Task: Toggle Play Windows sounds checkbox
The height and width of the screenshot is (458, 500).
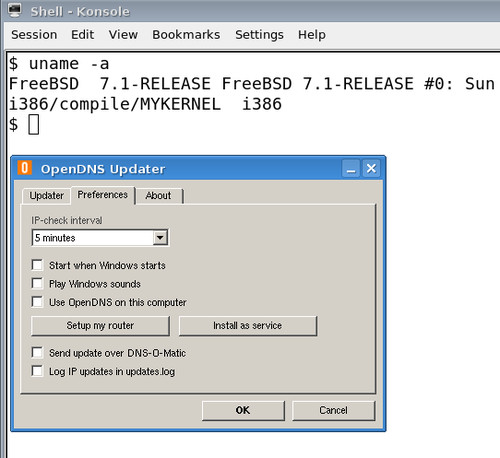Action: pos(37,283)
